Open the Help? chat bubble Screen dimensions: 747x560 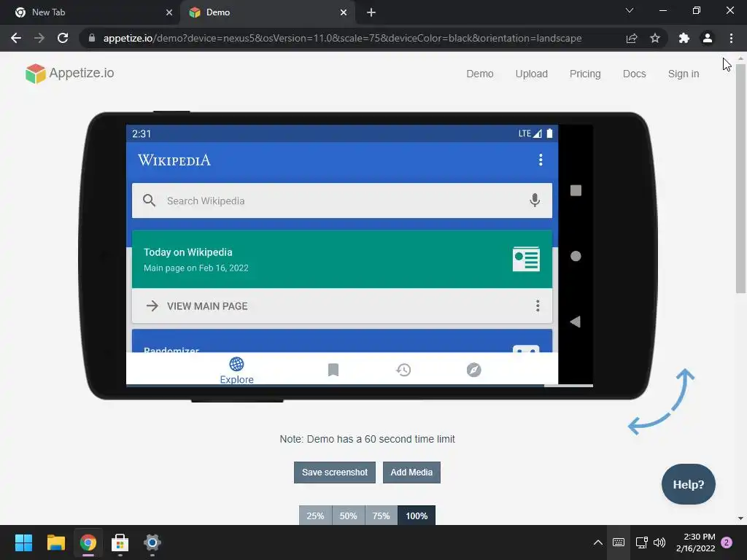coord(689,484)
